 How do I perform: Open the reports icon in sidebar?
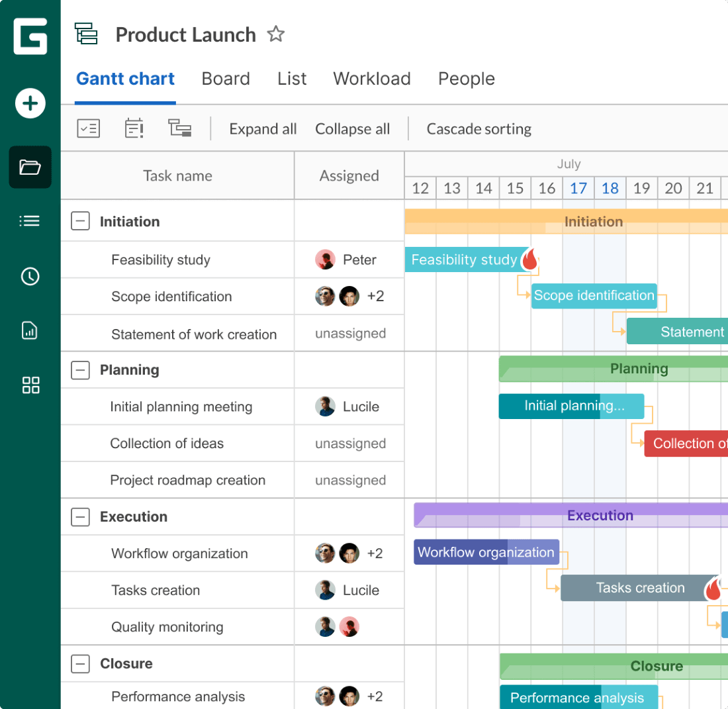click(x=30, y=330)
